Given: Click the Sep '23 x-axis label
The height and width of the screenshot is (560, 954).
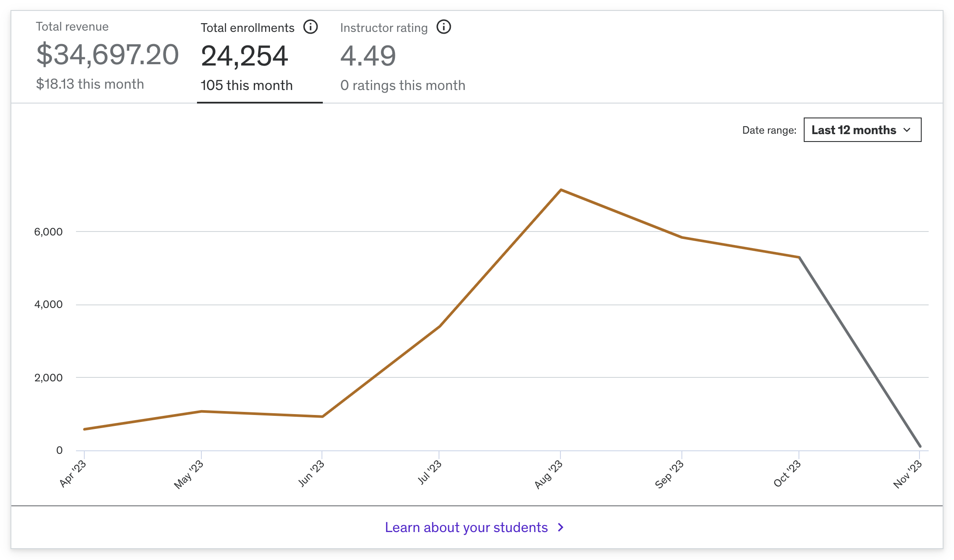Looking at the screenshot, I should pos(669,474).
